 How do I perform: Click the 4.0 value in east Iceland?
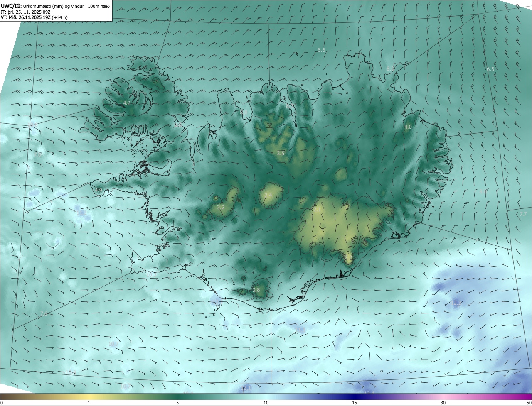tap(408, 127)
